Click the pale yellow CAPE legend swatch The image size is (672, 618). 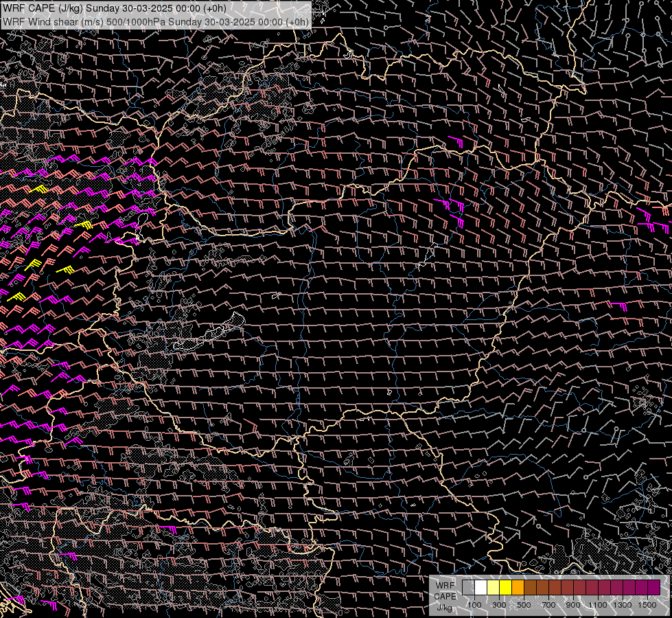pyautogui.click(x=494, y=587)
